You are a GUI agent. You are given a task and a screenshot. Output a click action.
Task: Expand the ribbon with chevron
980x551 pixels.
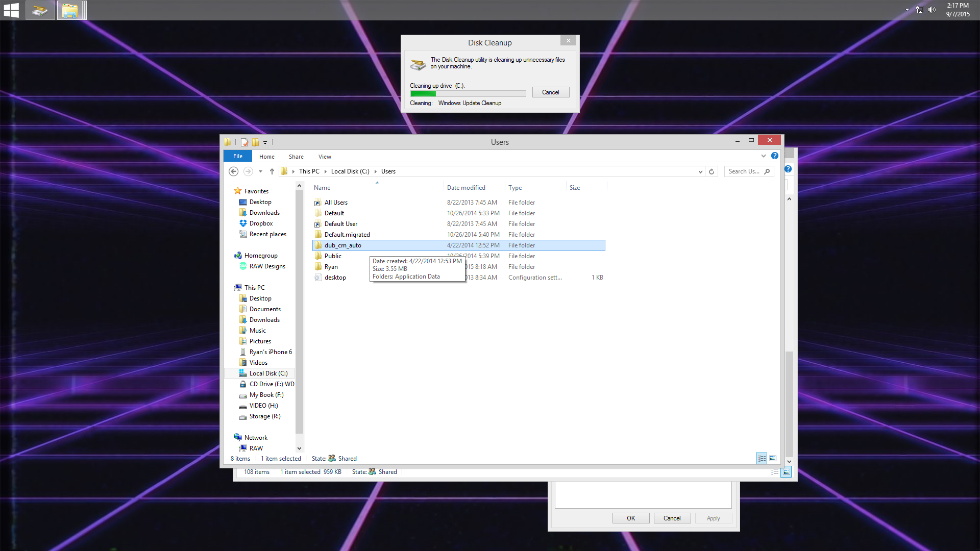pos(764,156)
